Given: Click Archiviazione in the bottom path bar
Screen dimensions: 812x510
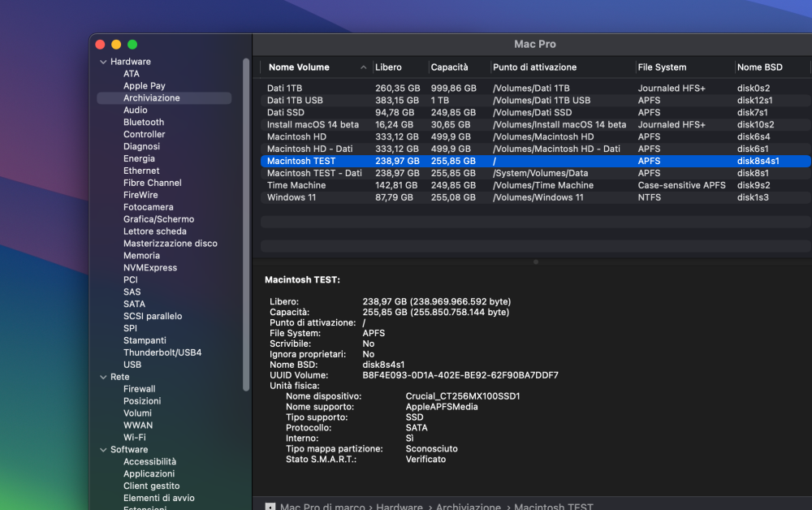Looking at the screenshot, I should [469, 507].
